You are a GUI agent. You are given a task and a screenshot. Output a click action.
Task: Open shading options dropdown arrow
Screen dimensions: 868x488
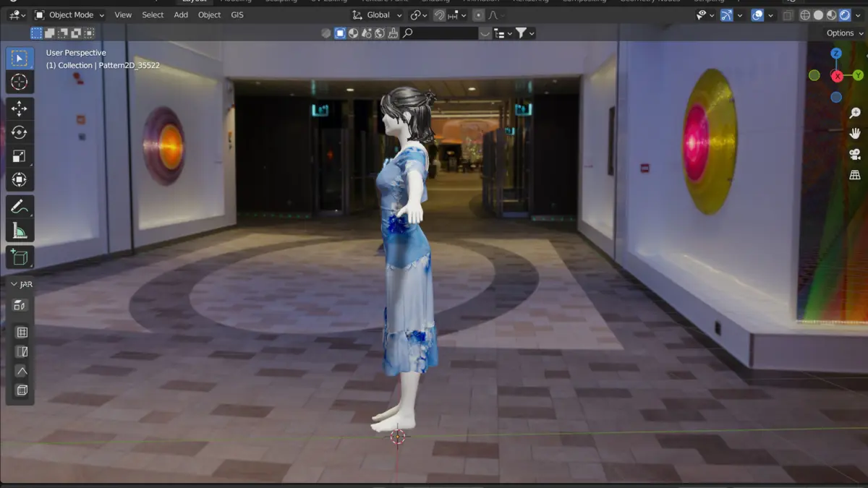click(857, 15)
